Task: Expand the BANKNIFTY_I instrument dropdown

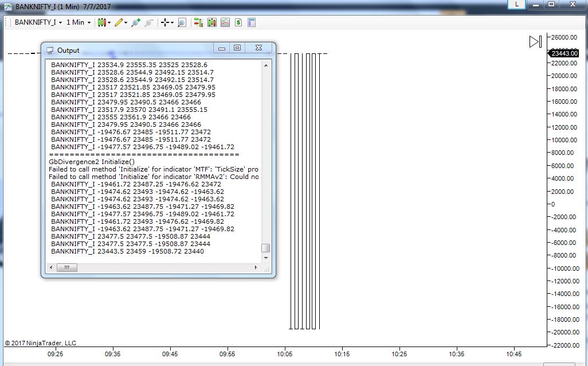Action: (38, 22)
